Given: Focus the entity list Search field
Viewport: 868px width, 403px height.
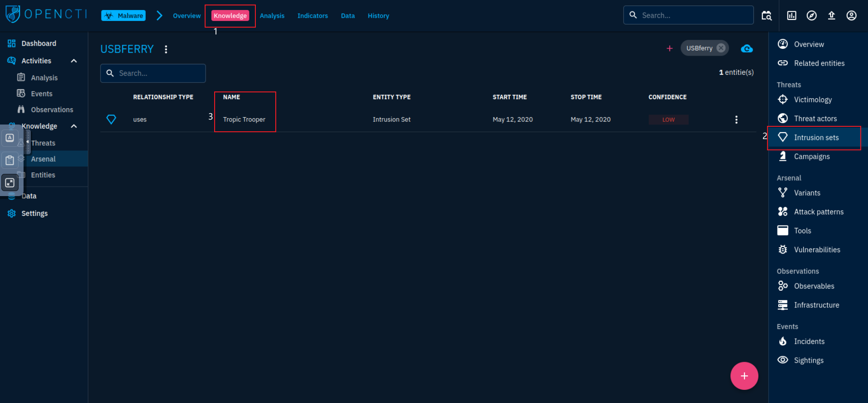Looking at the screenshot, I should pos(153,73).
